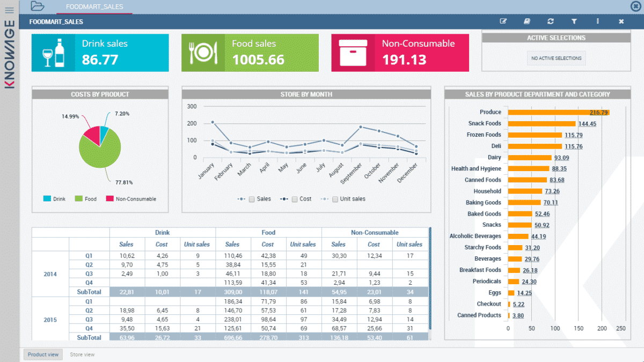The image size is (644, 362).
Task: Open the folder browser icon
Action: tap(38, 6)
